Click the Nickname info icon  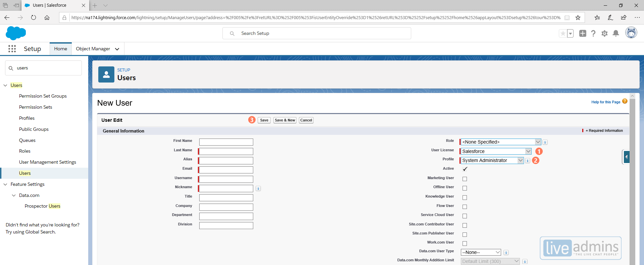(258, 189)
